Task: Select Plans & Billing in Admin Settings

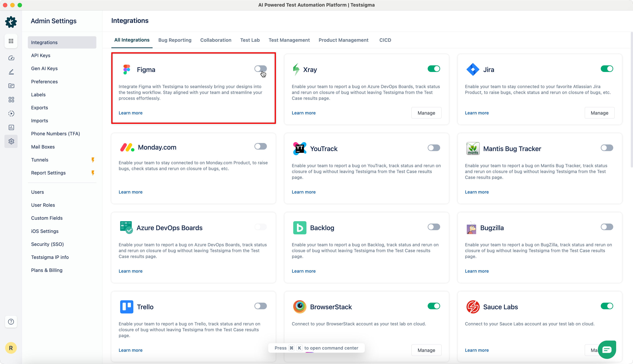Action: [x=47, y=270]
